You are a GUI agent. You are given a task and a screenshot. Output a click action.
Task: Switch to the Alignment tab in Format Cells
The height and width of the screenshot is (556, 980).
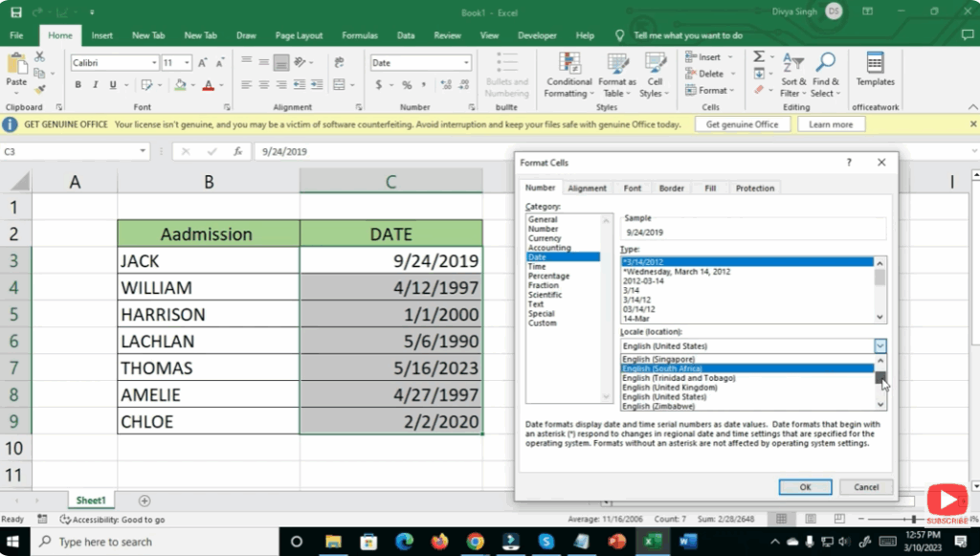tap(587, 189)
